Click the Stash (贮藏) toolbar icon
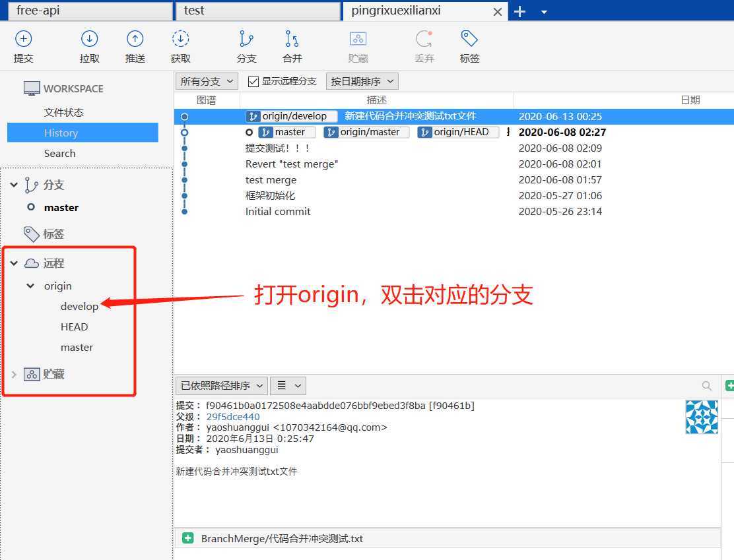Screen dimensions: 734x560 click(x=358, y=39)
